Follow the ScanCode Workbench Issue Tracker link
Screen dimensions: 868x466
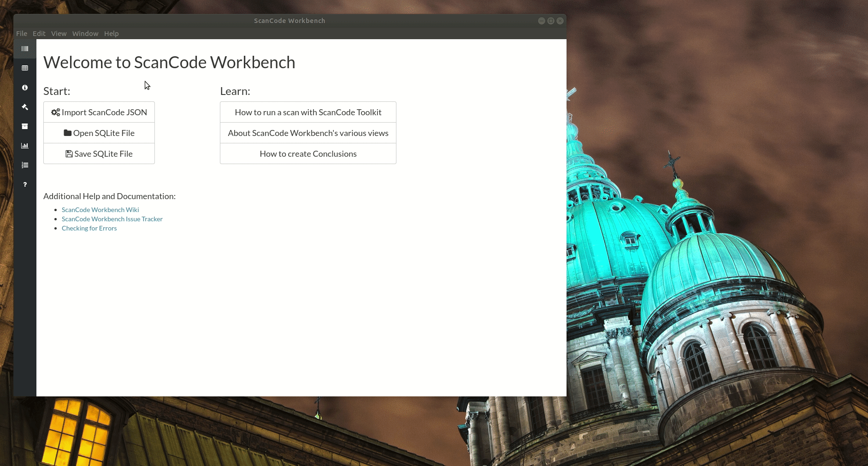click(112, 219)
